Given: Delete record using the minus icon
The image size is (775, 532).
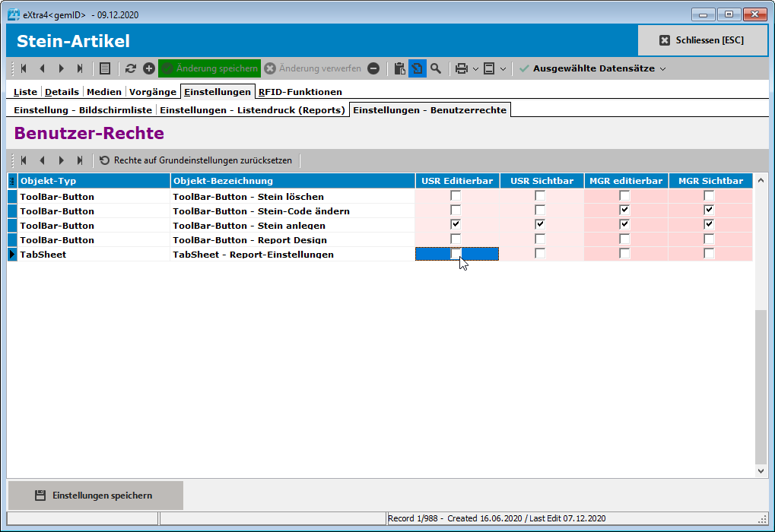Looking at the screenshot, I should click(x=373, y=68).
